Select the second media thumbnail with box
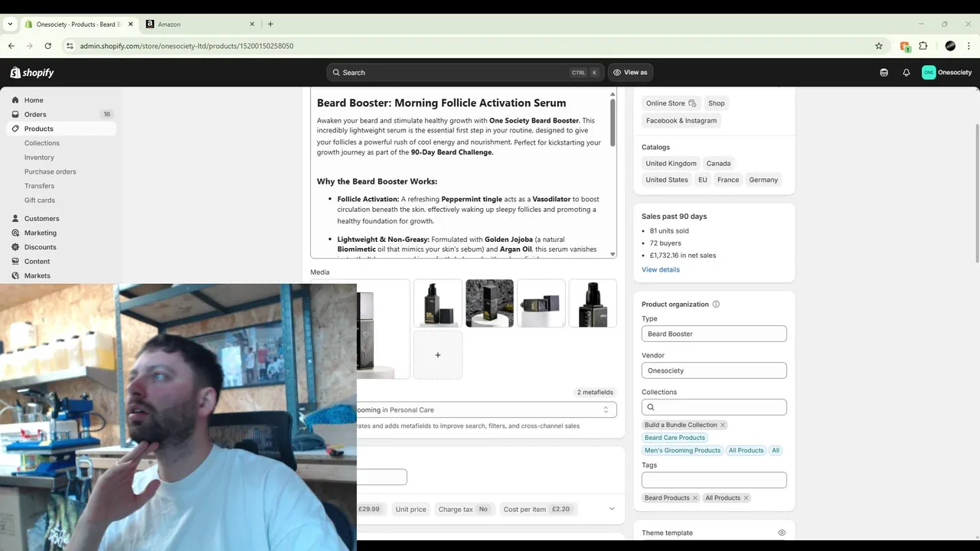 [x=438, y=303]
